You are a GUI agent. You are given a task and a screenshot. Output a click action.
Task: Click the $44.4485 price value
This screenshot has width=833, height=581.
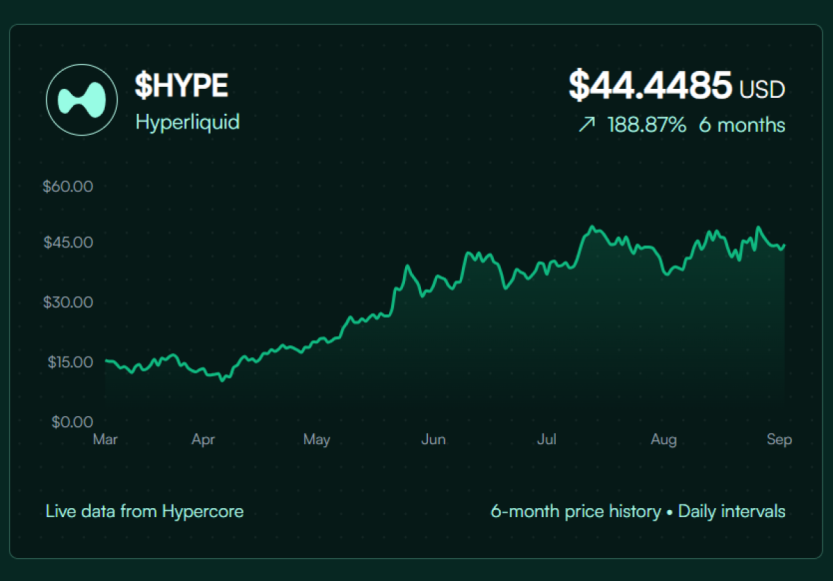[x=650, y=85]
